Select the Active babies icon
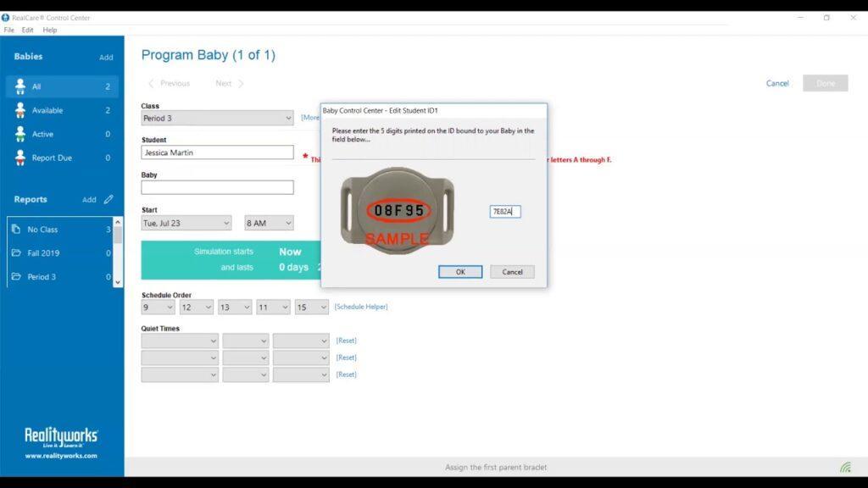Image resolution: width=868 pixels, height=488 pixels. pyautogui.click(x=19, y=133)
